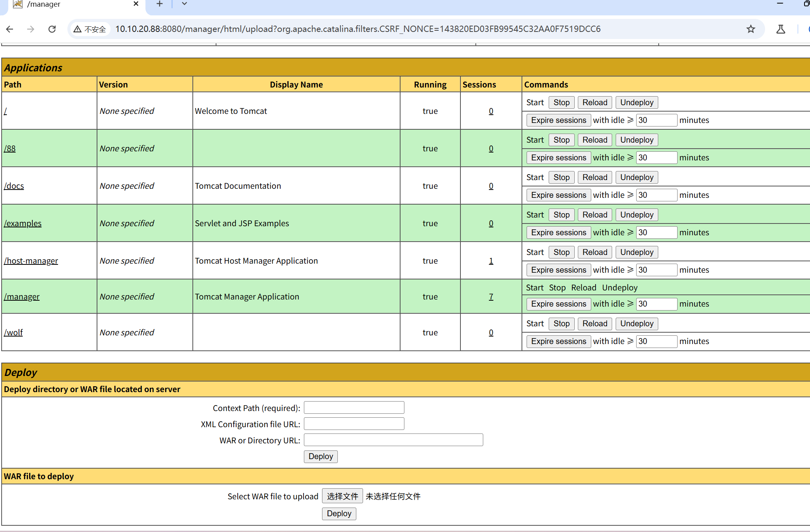This screenshot has height=532, width=810.
Task: Click the choose file button for WAR upload
Action: tap(342, 496)
